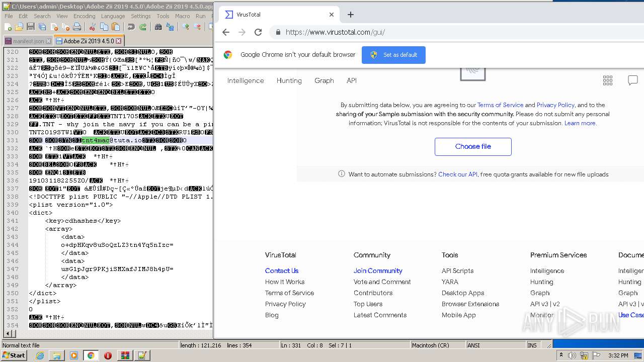The height and width of the screenshot is (362, 644).
Task: Open the Language menu
Action: 113,16
